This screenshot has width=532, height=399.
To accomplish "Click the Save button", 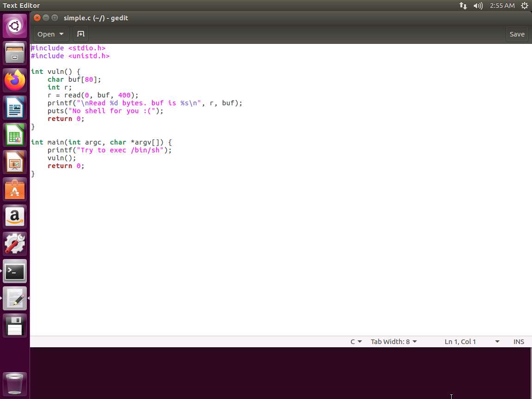I will (x=517, y=34).
